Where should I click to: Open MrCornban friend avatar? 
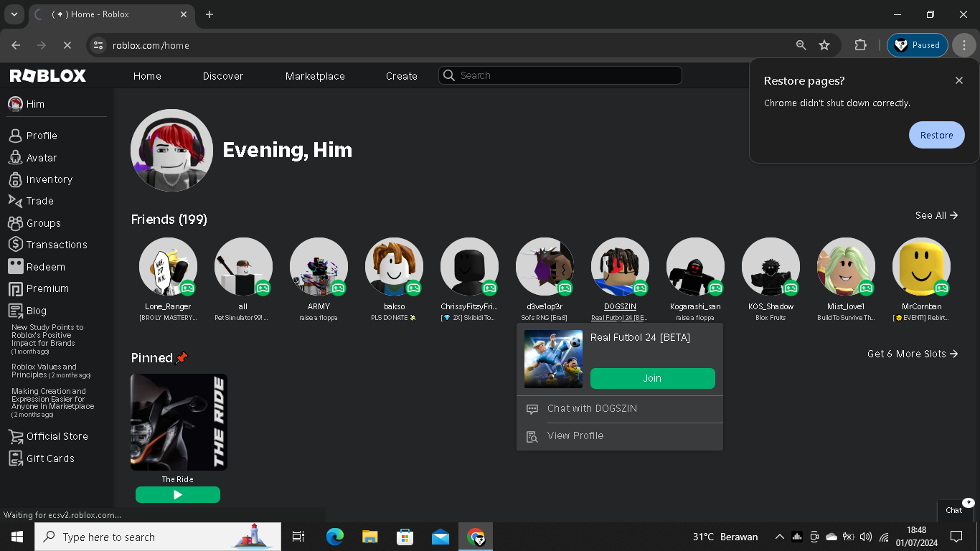point(921,266)
